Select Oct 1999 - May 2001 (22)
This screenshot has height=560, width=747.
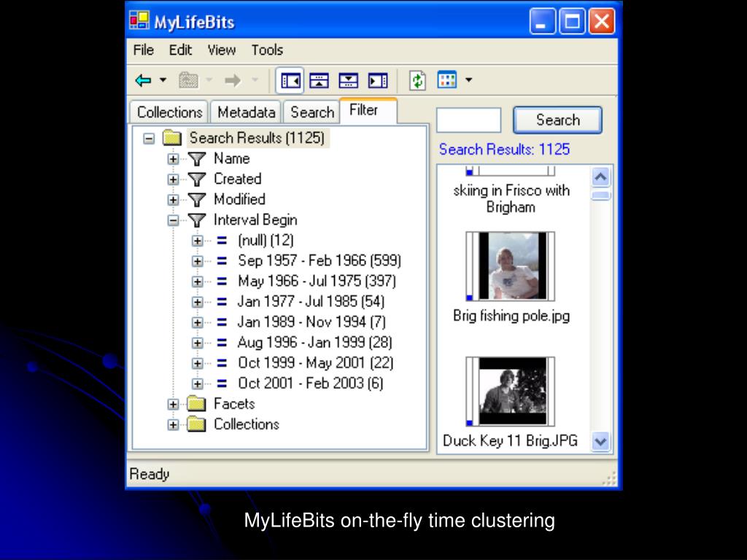pyautogui.click(x=316, y=363)
